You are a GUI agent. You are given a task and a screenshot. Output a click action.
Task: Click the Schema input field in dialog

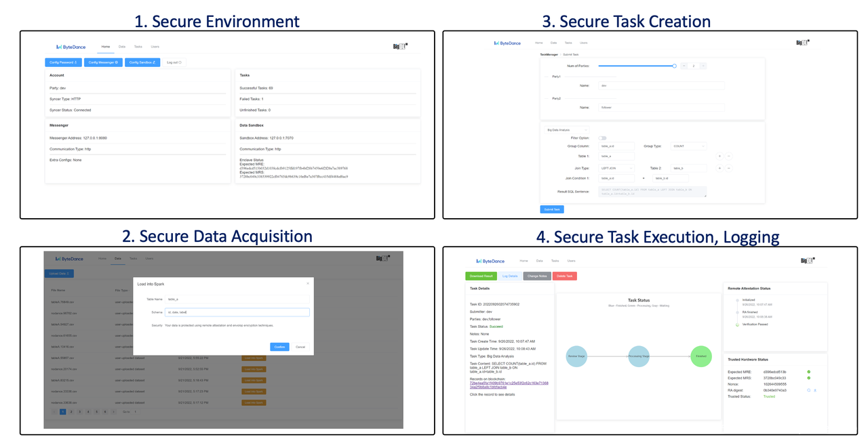pyautogui.click(x=237, y=312)
